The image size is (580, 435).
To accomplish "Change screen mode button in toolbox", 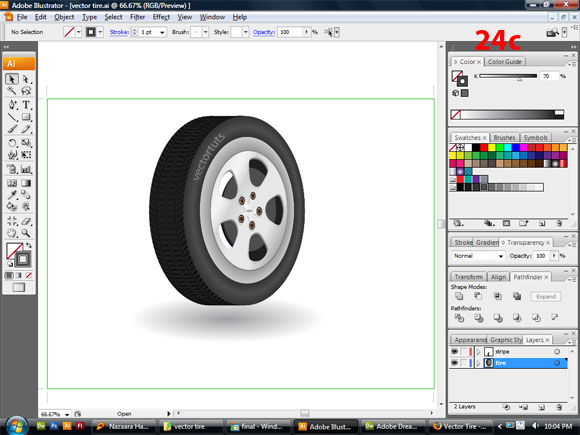I will pyautogui.click(x=18, y=287).
